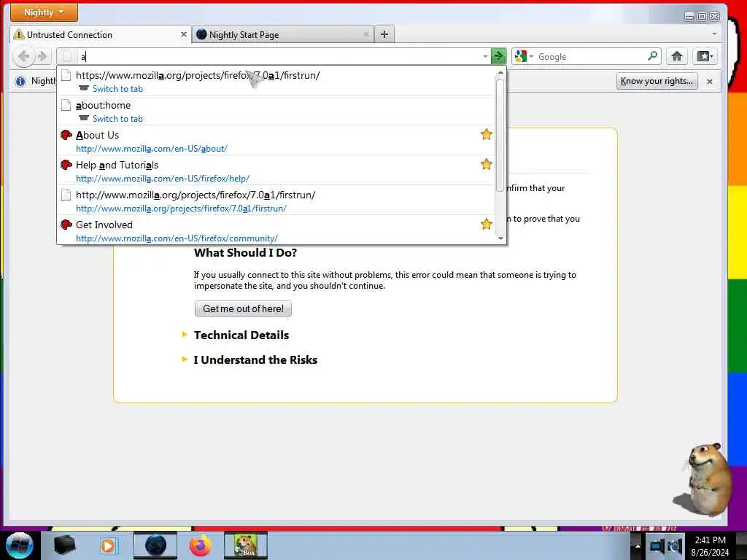
Task: Select the Help and Tutorials suggestion
Action: point(276,171)
